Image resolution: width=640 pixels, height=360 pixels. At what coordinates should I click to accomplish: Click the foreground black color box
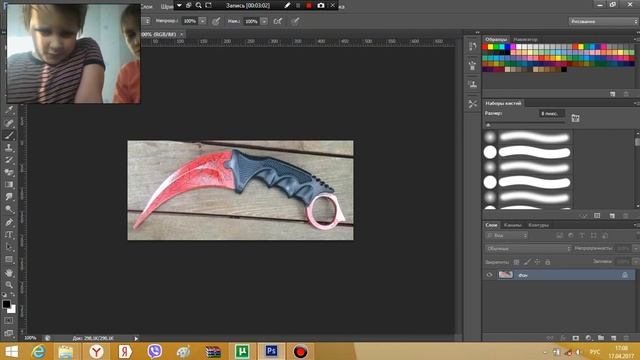click(x=6, y=304)
